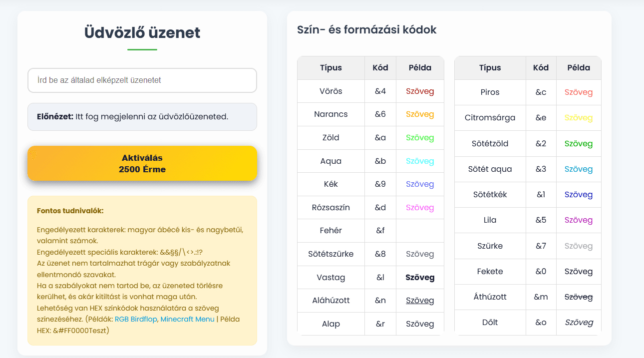Click the strikethrough Szöveg example for Áthúzott
The width and height of the screenshot is (644, 358).
tap(579, 297)
